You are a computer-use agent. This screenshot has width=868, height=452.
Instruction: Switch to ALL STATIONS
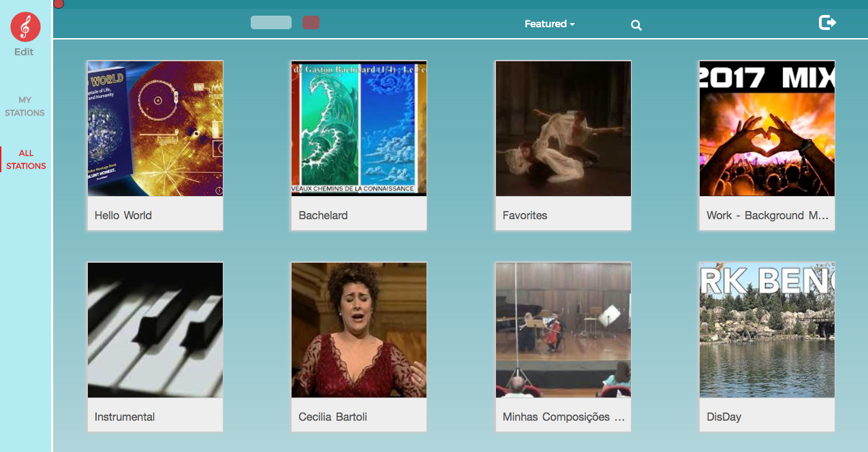(25, 159)
